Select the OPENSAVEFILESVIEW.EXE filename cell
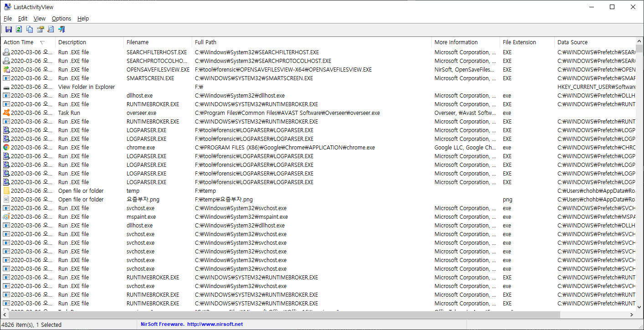Viewport: 644px width, 330px height. click(x=158, y=70)
